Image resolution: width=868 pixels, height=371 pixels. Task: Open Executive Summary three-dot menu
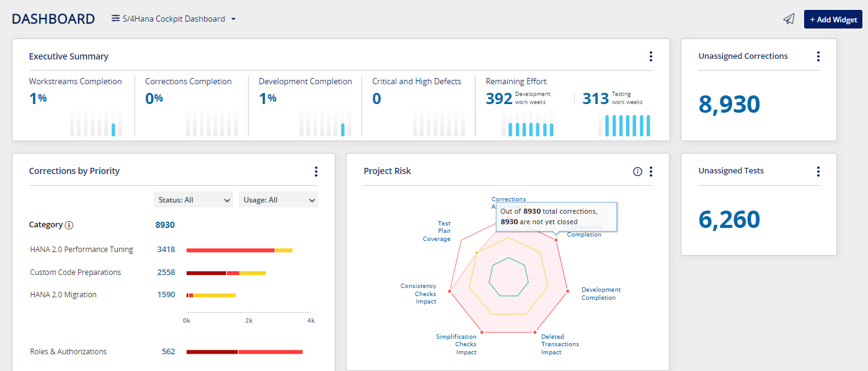tap(650, 56)
